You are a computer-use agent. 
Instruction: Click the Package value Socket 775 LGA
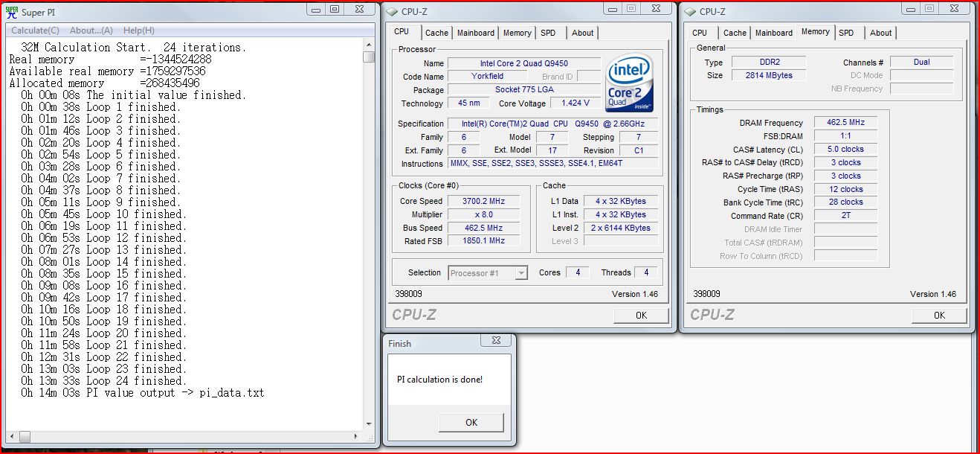(523, 90)
